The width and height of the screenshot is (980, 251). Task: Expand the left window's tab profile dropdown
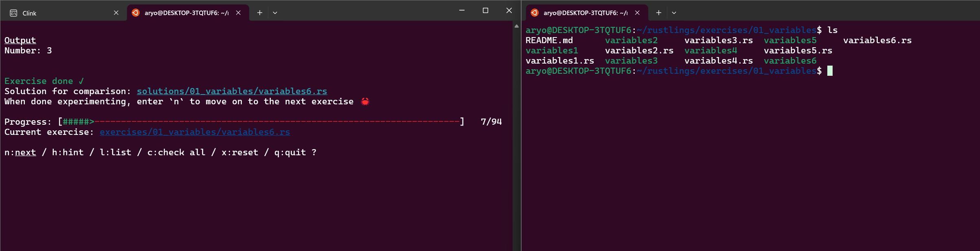point(275,13)
